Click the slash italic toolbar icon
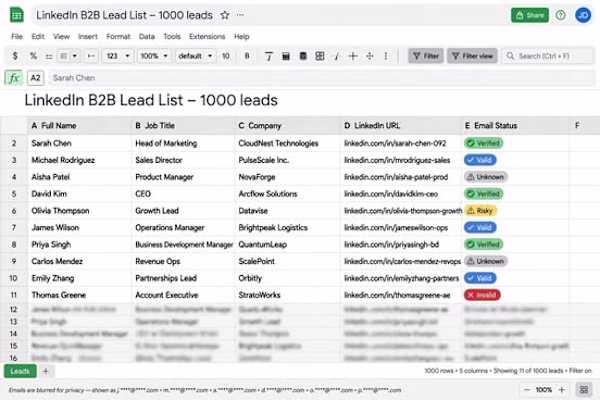The image size is (600, 400). point(337,56)
